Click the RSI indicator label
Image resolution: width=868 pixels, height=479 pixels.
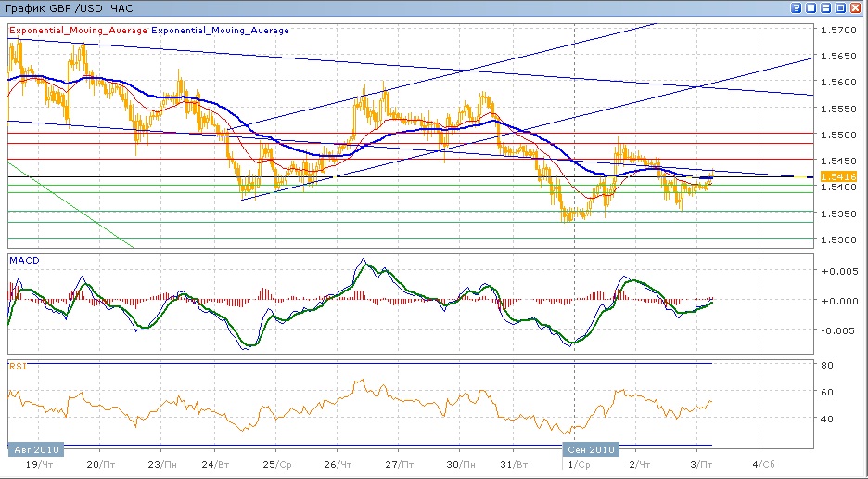[x=17, y=367]
